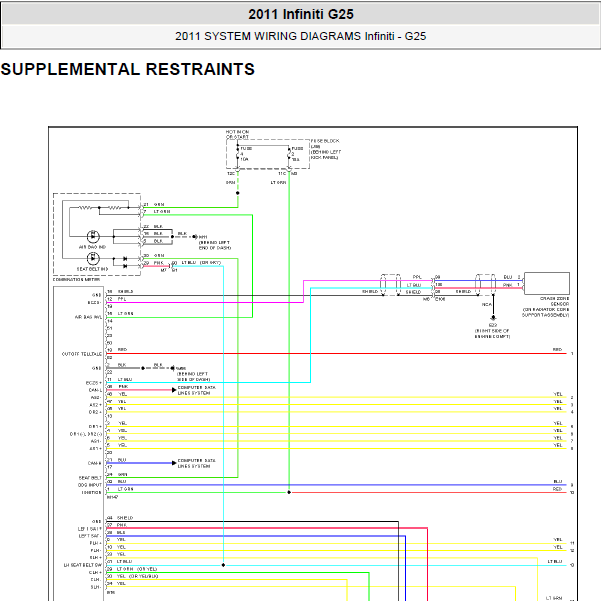Click the splice dot on the ignition LT GRN wire

click(x=289, y=493)
